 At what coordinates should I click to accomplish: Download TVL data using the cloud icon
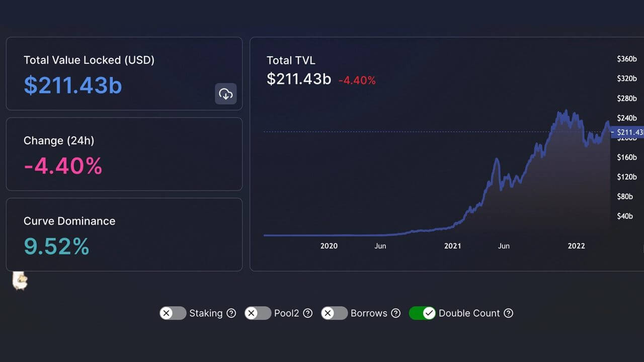coord(226,94)
